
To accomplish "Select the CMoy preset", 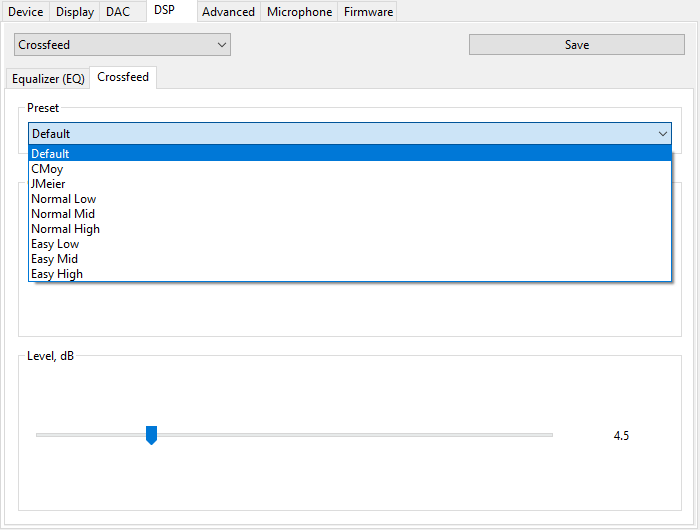I will click(x=47, y=169).
